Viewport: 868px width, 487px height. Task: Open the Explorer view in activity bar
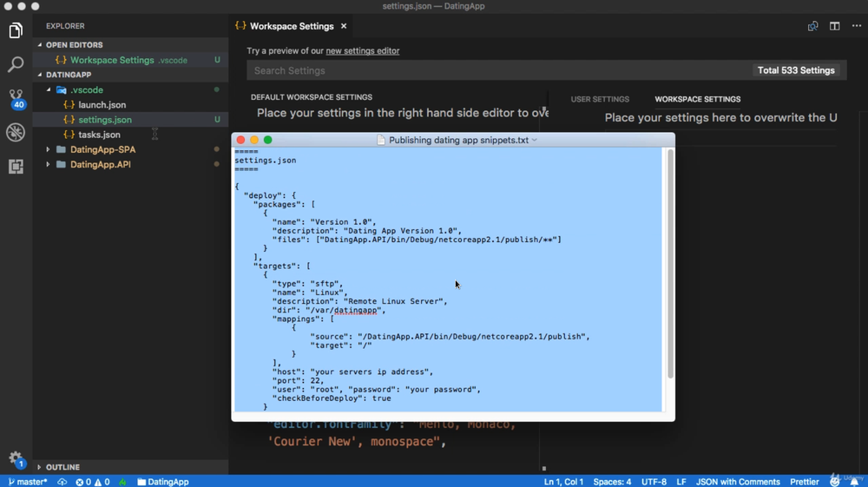pos(16,30)
